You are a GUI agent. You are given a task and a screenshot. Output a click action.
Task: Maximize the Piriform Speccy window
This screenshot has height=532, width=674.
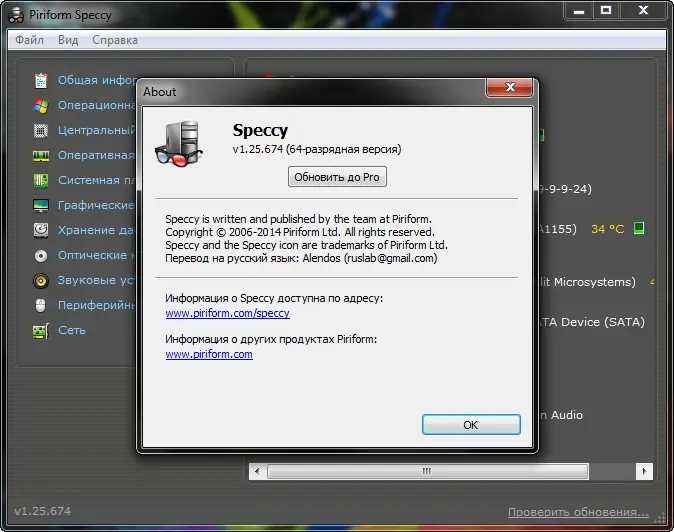[x=606, y=10]
